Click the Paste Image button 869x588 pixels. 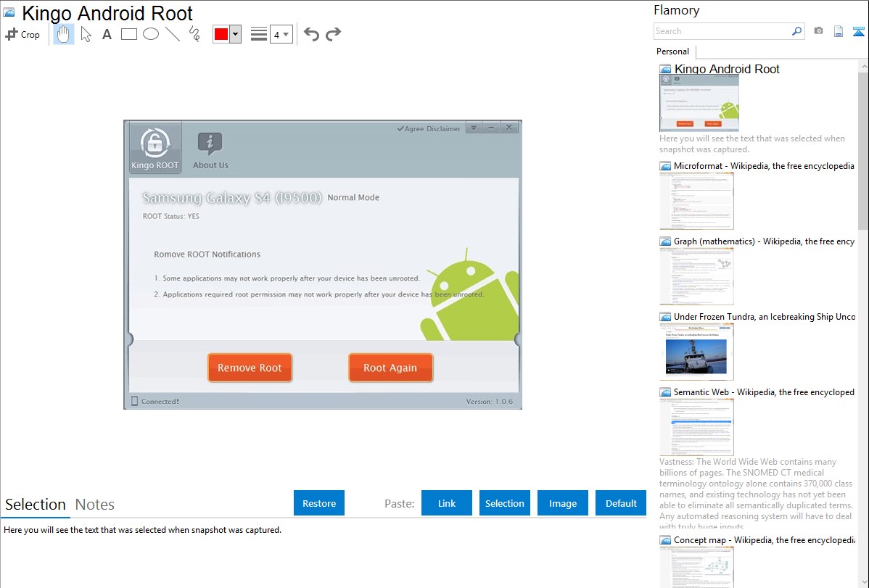tap(563, 503)
